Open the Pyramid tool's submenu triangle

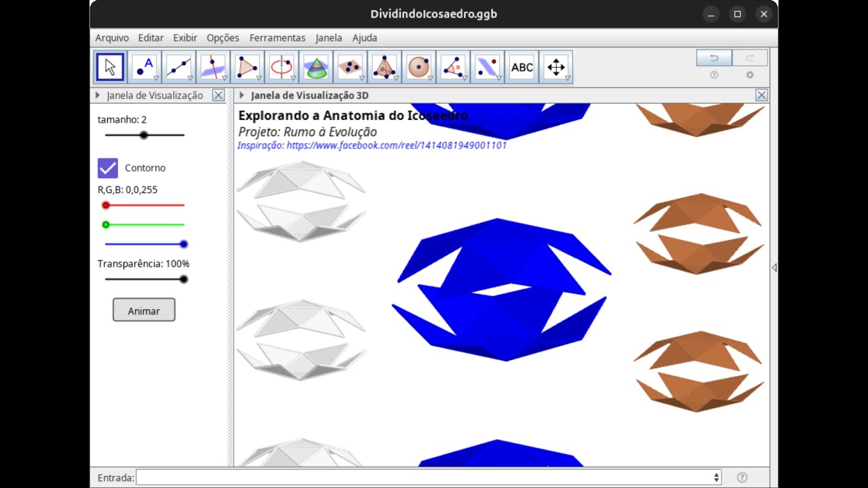click(396, 78)
